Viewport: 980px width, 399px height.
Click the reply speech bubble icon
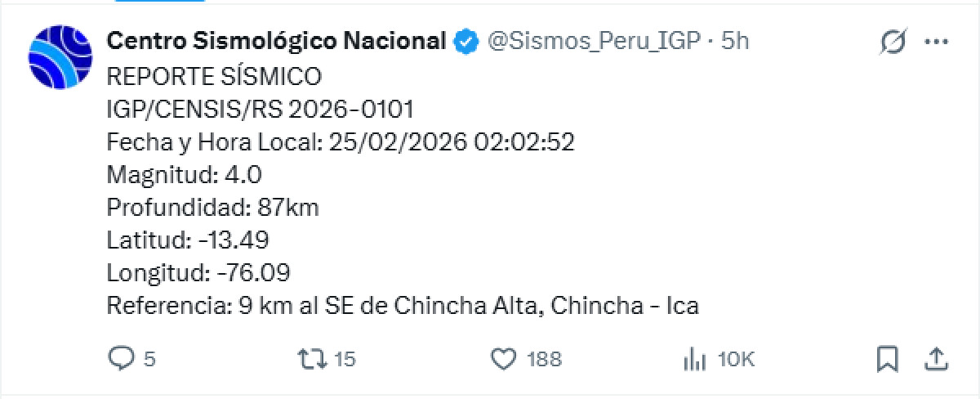(122, 358)
